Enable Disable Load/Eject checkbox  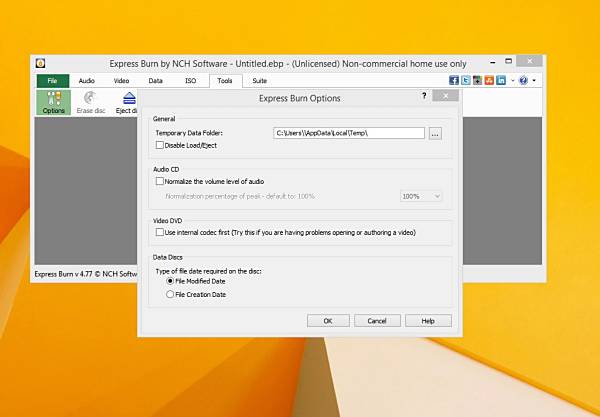point(160,145)
